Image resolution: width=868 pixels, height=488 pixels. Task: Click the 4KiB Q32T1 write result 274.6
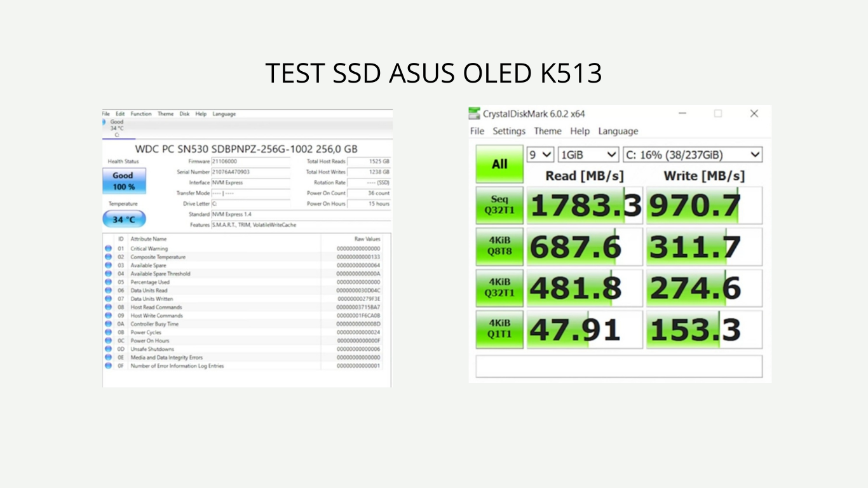coord(704,288)
